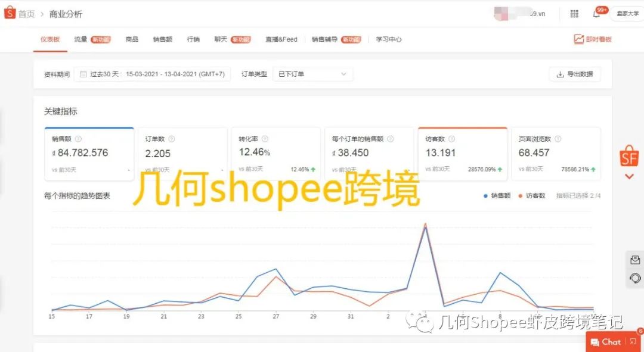Switch to the 商品 tab
Image resolution: width=644 pixels, height=352 pixels.
(x=132, y=39)
